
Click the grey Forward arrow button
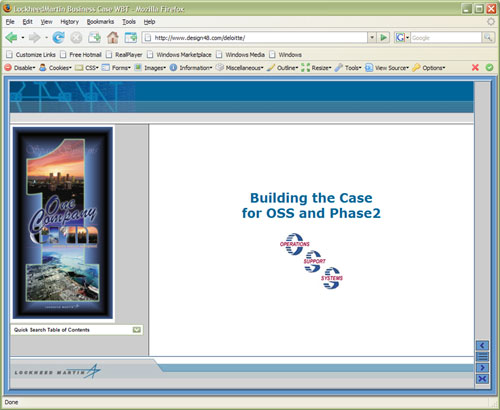[34, 38]
